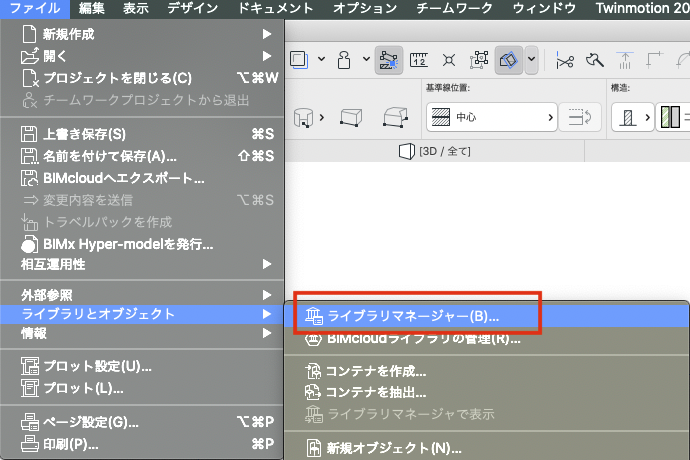Open BIMcloudライブラリの管理(R)...
690x460 pixels.
pyautogui.click(x=487, y=338)
